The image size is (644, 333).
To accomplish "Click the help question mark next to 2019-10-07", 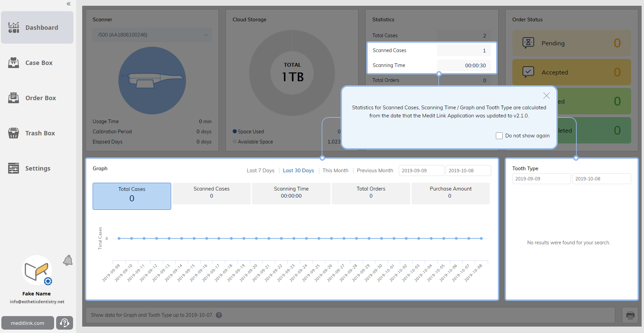I will (x=219, y=315).
